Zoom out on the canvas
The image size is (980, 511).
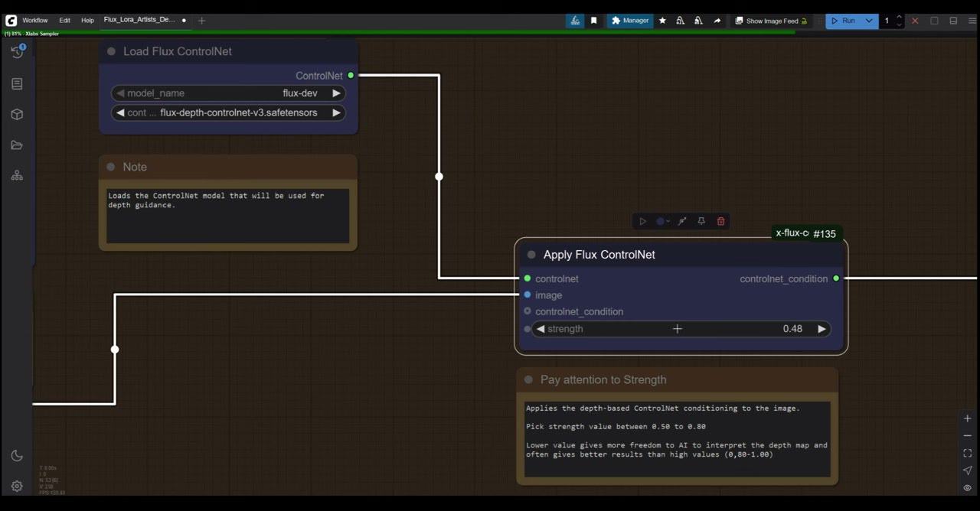(967, 436)
